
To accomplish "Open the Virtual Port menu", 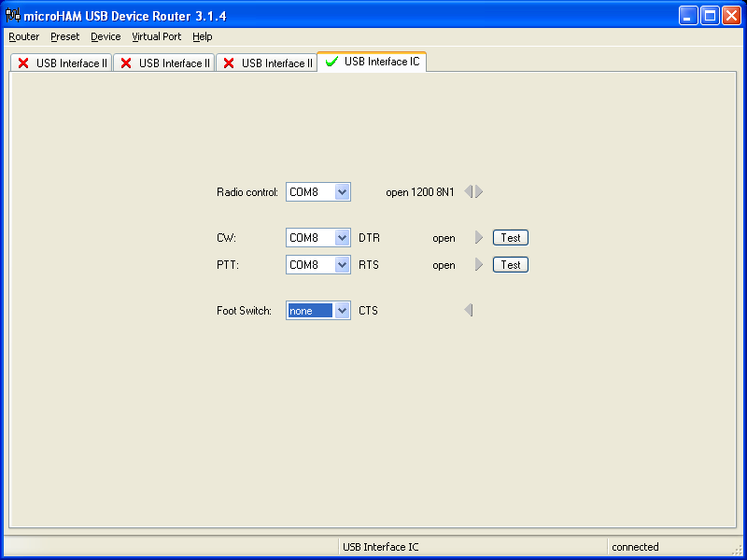I will click(157, 36).
